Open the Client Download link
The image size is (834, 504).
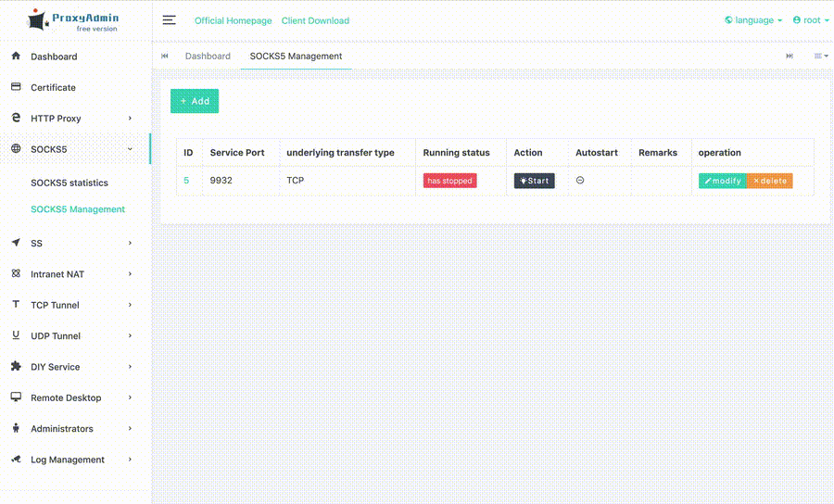pyautogui.click(x=315, y=20)
